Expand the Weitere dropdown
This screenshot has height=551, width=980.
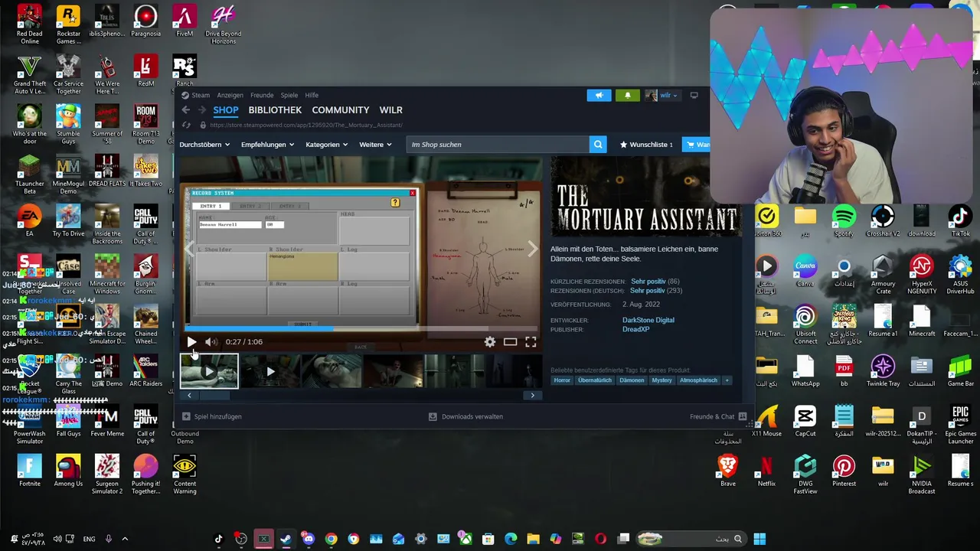tap(375, 145)
